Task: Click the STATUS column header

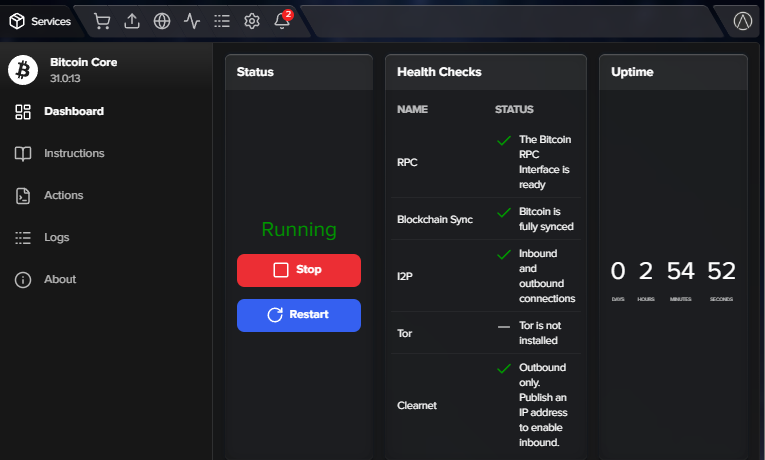Action: (x=514, y=109)
